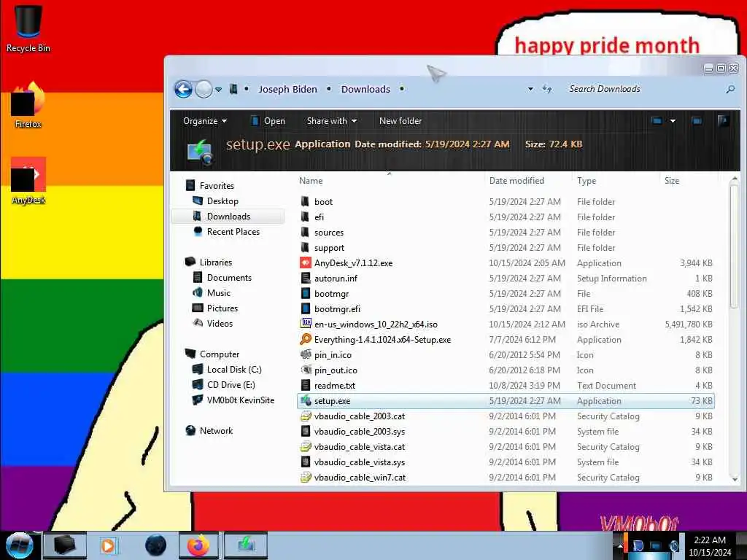Select CD Drive (E:)
Image resolution: width=747 pixels, height=560 pixels.
click(x=231, y=385)
